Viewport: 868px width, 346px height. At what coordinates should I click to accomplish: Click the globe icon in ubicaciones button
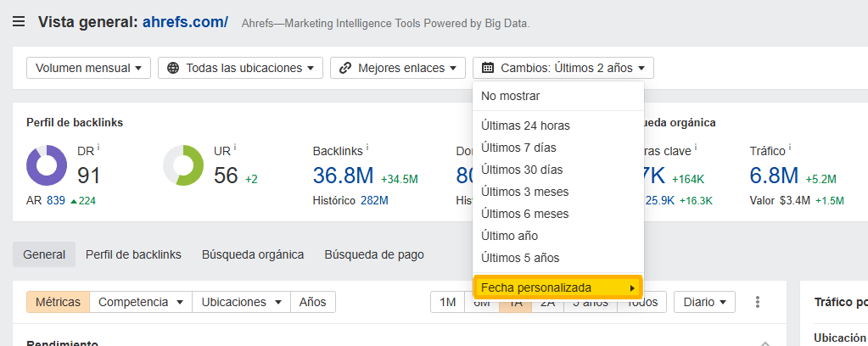[173, 68]
